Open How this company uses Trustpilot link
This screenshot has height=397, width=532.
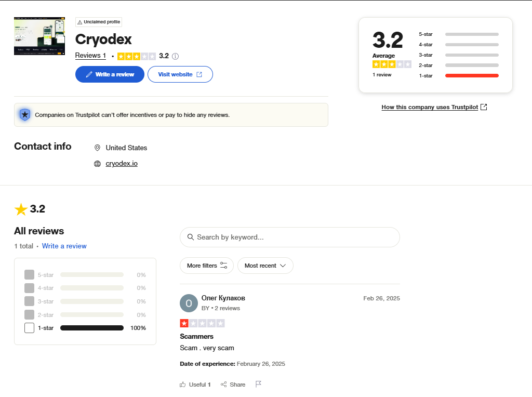pyautogui.click(x=430, y=107)
